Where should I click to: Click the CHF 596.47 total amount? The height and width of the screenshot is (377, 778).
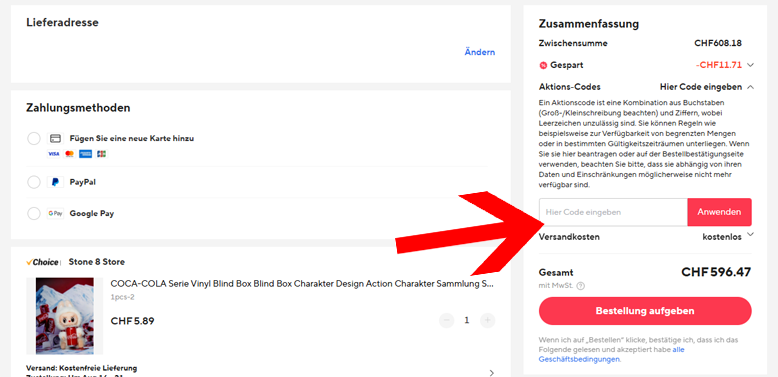click(x=716, y=272)
